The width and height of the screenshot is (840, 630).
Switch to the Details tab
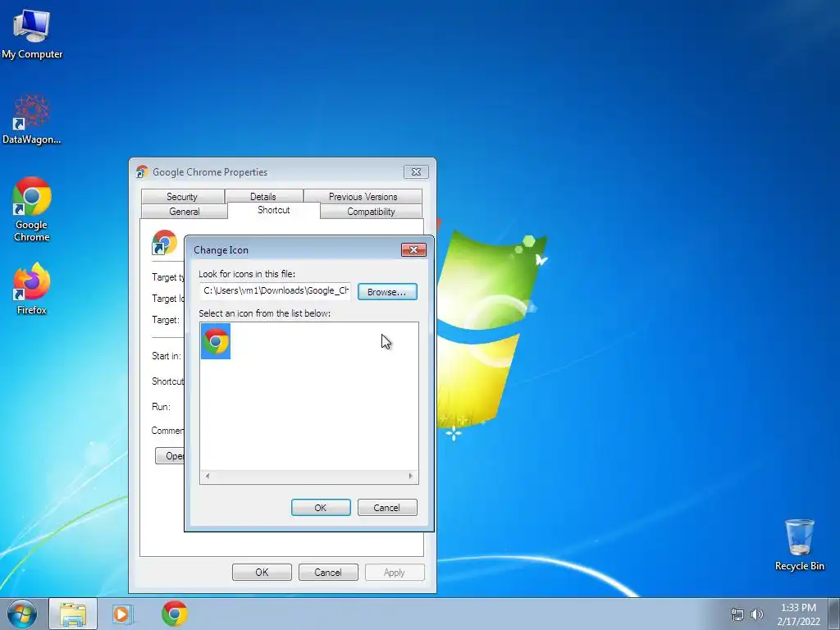coord(263,197)
